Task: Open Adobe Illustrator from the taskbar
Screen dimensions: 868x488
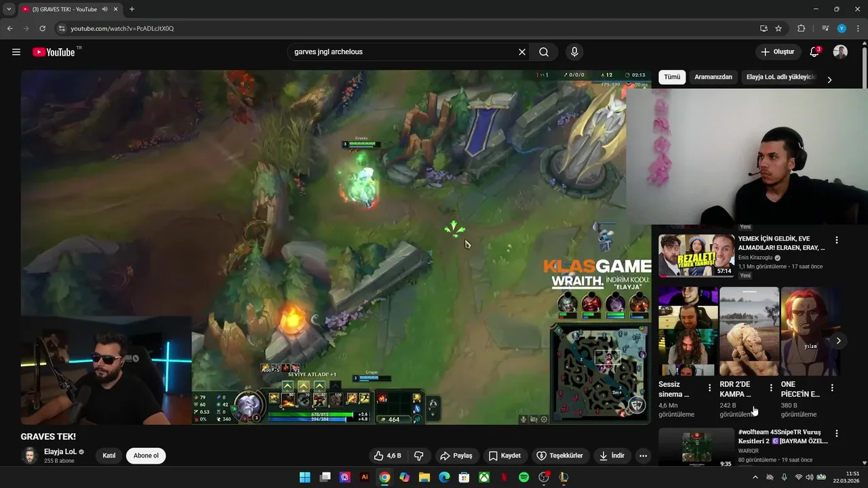Action: click(x=365, y=477)
